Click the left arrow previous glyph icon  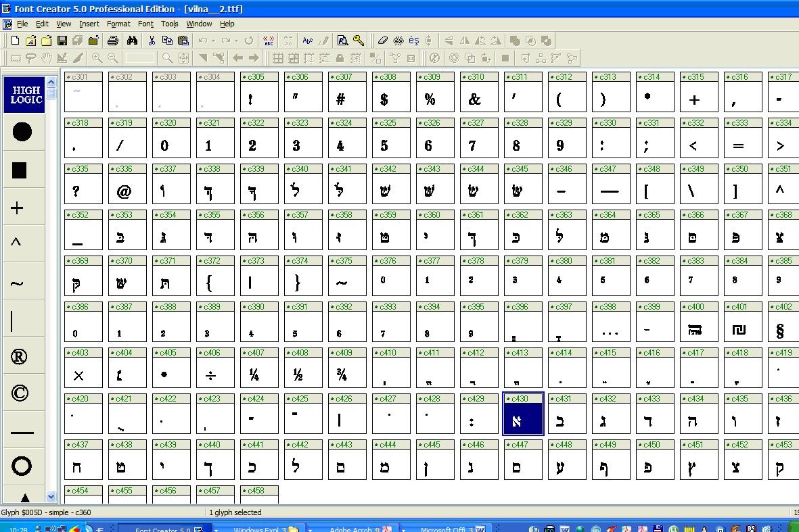pyautogui.click(x=237, y=58)
